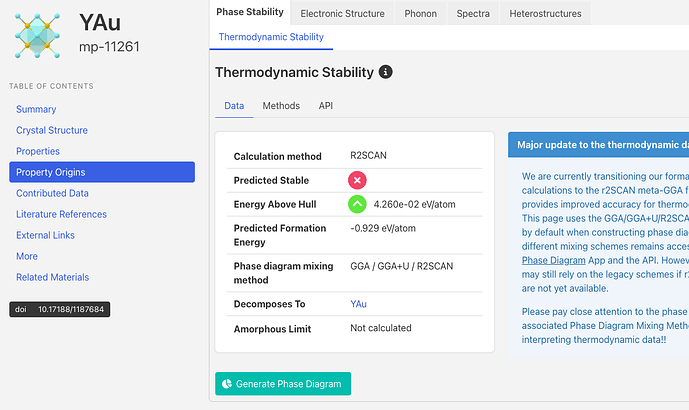Click the doi 10.17188/1187684 badge

point(60,309)
